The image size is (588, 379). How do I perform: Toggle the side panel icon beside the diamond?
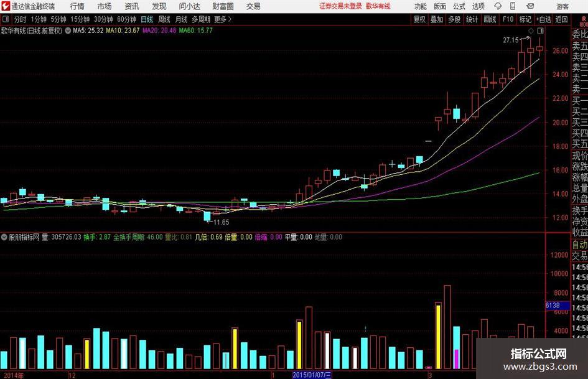[x=540, y=30]
